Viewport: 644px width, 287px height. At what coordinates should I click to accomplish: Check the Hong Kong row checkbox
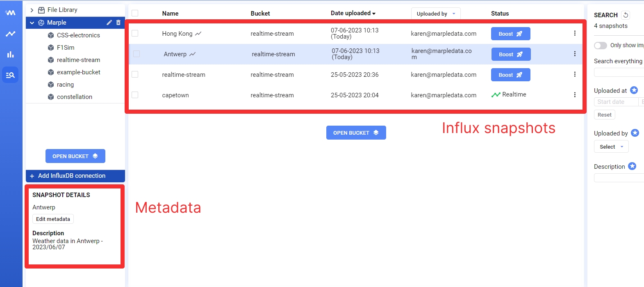[135, 33]
